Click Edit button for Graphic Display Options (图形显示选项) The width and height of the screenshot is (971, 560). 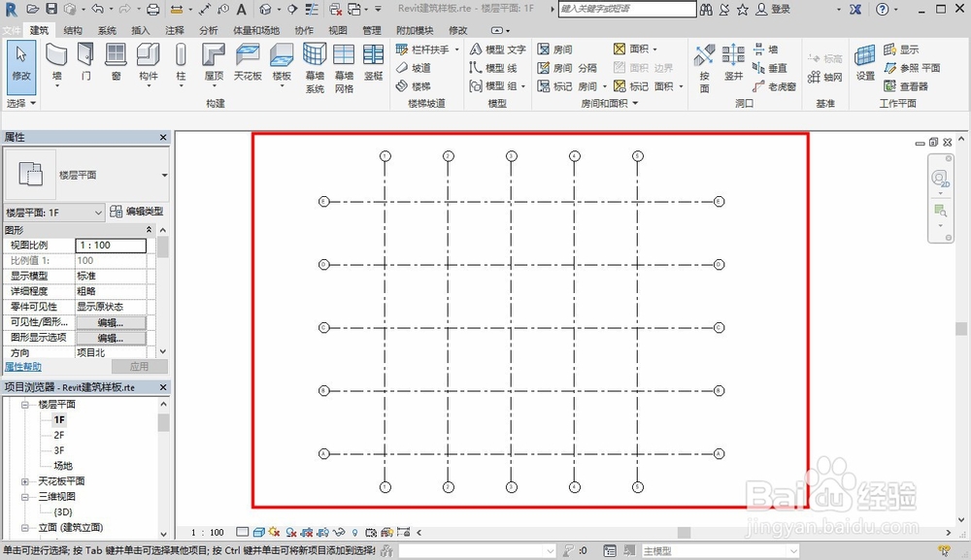point(111,338)
